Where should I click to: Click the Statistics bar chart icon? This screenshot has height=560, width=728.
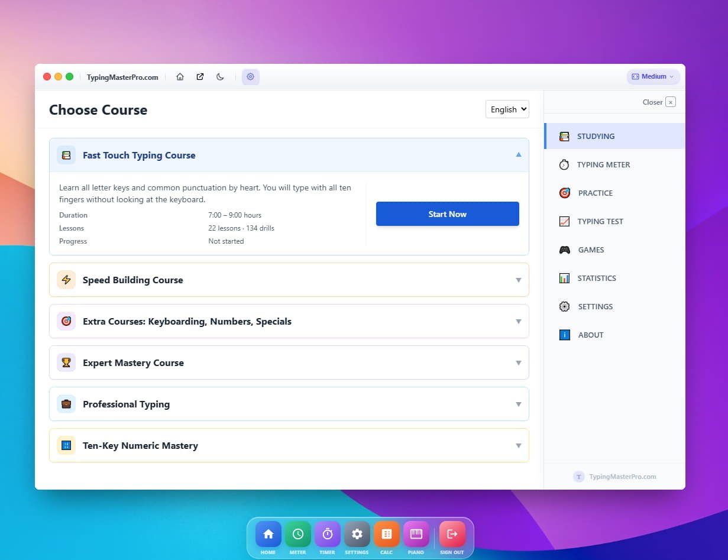coord(565,279)
